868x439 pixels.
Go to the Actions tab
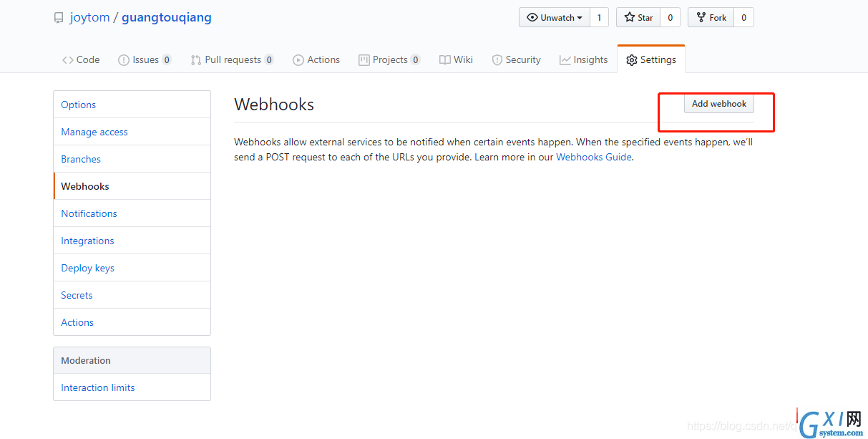tap(316, 59)
